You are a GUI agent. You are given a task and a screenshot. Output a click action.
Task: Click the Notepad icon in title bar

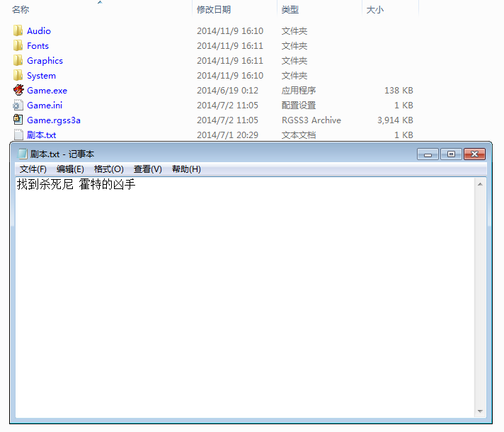[23, 154]
